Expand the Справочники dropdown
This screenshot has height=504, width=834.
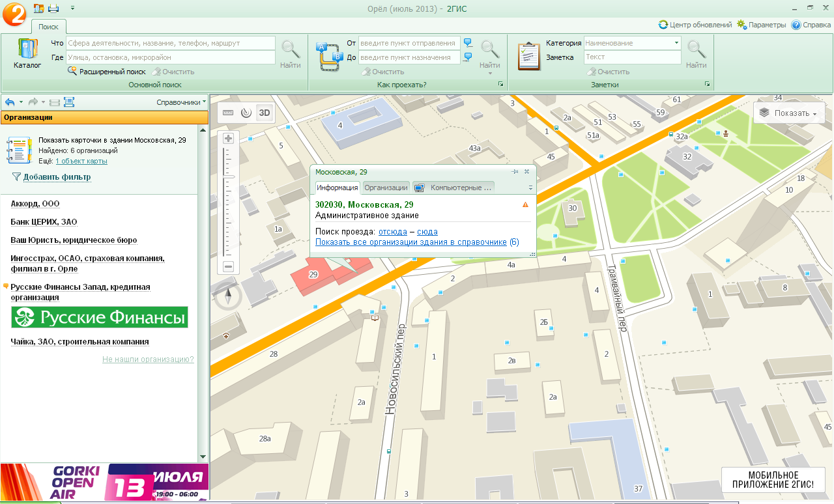point(180,102)
